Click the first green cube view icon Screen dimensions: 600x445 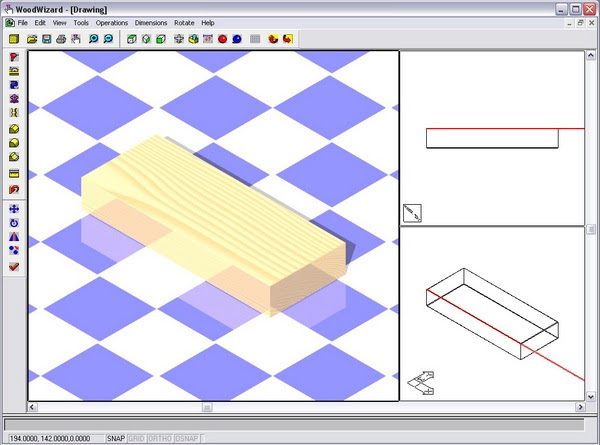click(x=132, y=39)
